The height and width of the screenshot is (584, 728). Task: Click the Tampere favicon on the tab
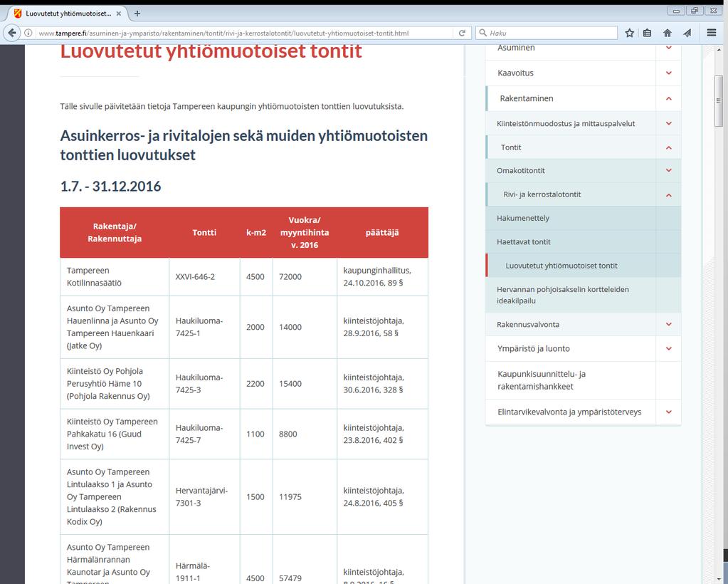(x=18, y=14)
